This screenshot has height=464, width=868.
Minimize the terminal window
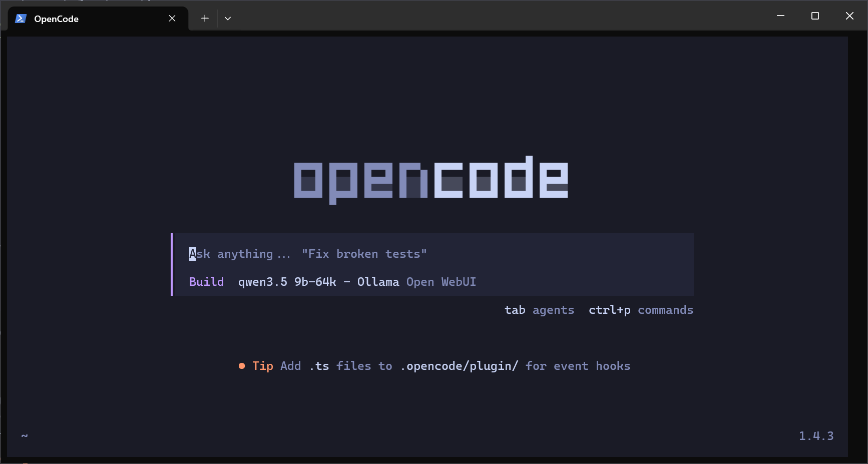click(x=780, y=16)
